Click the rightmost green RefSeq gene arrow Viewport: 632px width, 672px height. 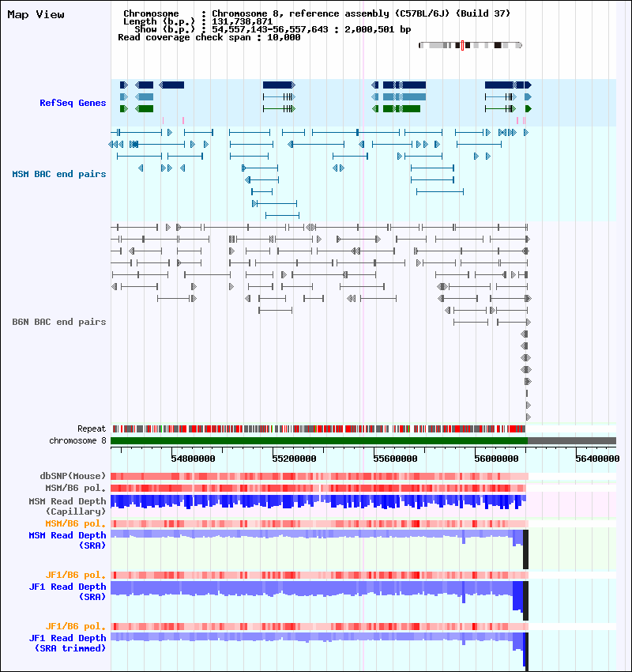coord(529,109)
